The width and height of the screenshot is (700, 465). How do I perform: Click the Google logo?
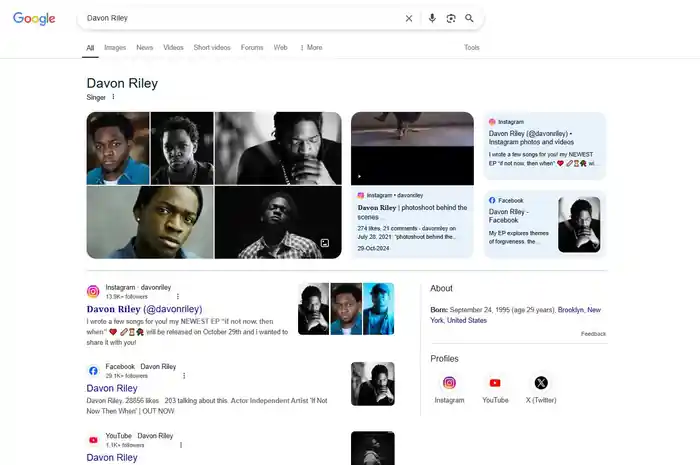click(x=34, y=18)
